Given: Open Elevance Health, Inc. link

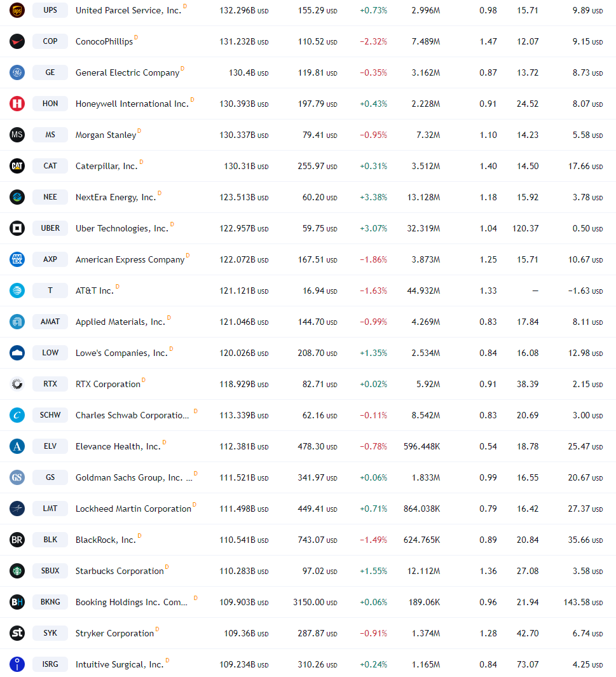Looking at the screenshot, I should (x=118, y=446).
